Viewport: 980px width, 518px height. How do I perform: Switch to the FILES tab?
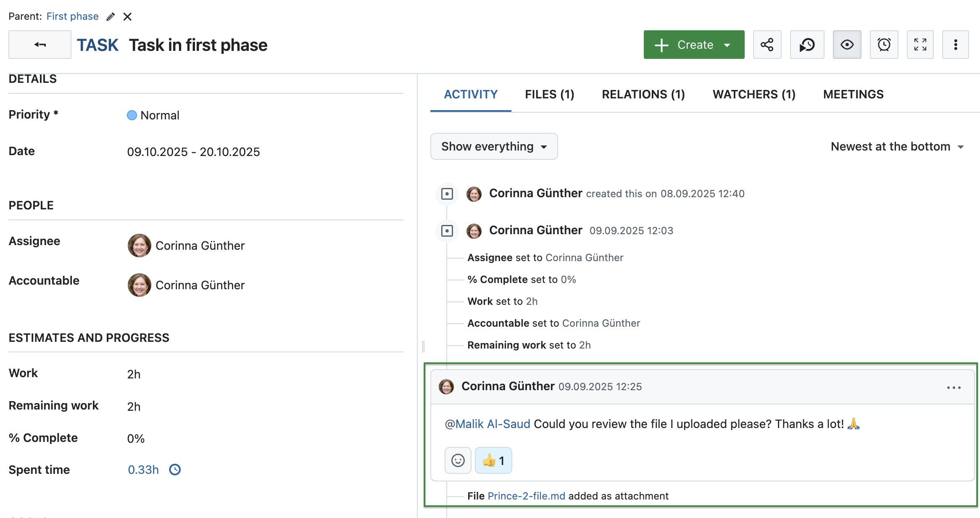[549, 94]
